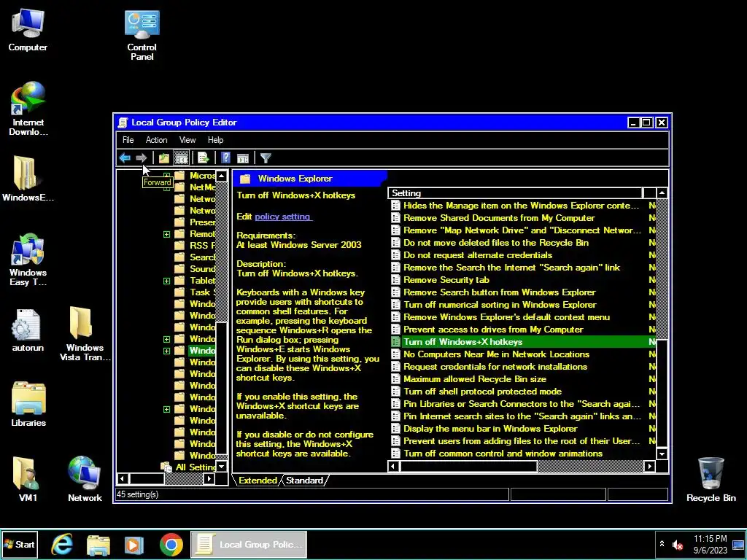747x560 pixels.
Task: Open the View menu
Action: (187, 140)
